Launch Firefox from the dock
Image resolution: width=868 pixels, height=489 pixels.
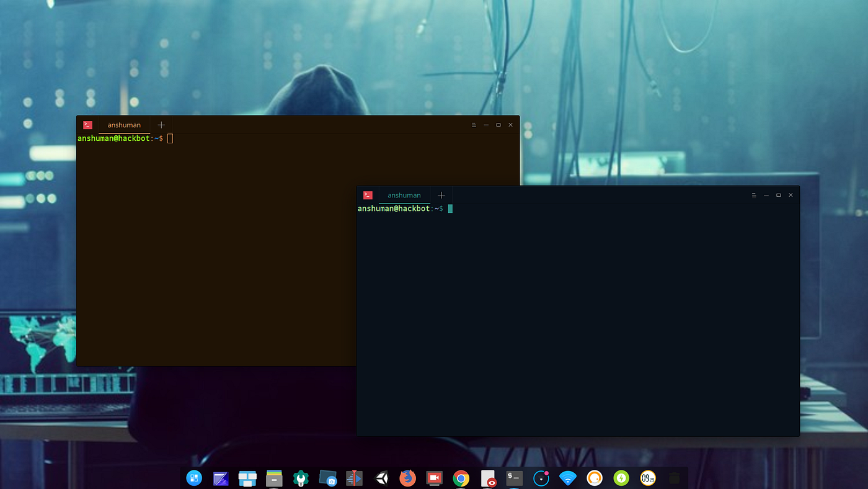[407, 478]
